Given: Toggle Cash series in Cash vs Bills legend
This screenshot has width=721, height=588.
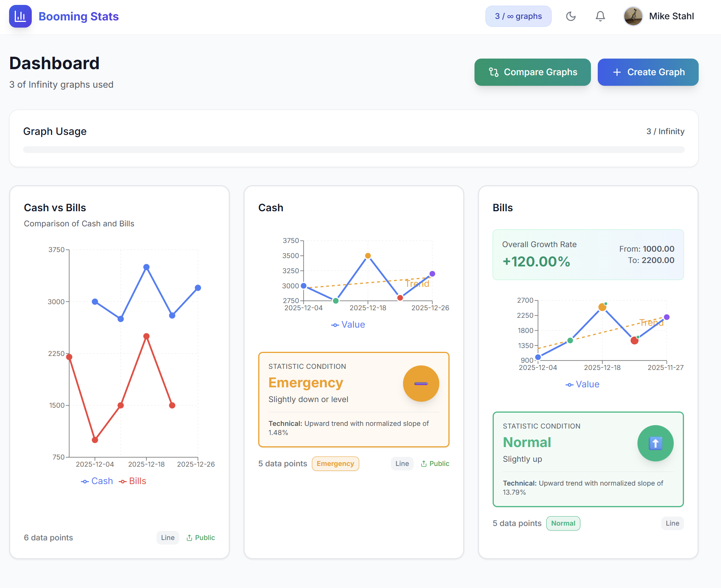Looking at the screenshot, I should coord(97,481).
